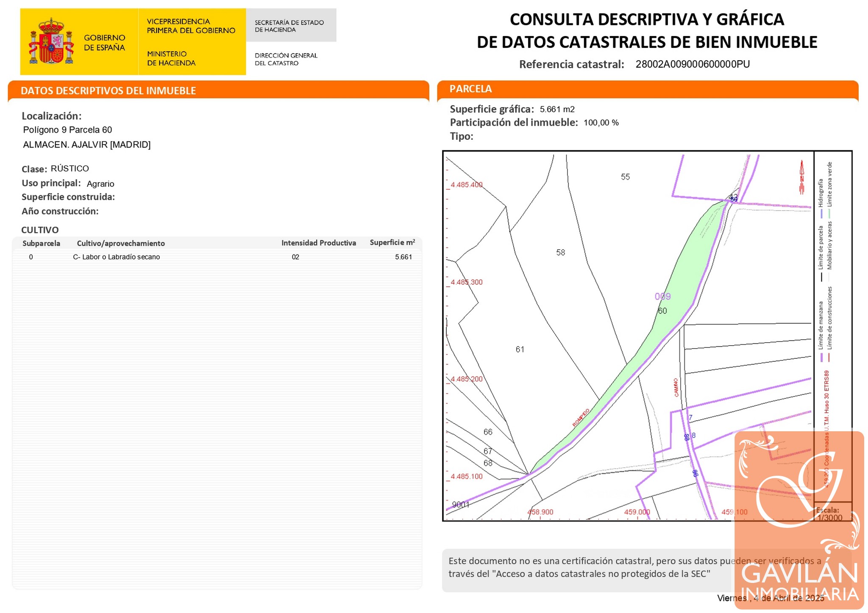Click the Spanish coat of arms emblem
The image size is (868, 613).
click(x=51, y=42)
